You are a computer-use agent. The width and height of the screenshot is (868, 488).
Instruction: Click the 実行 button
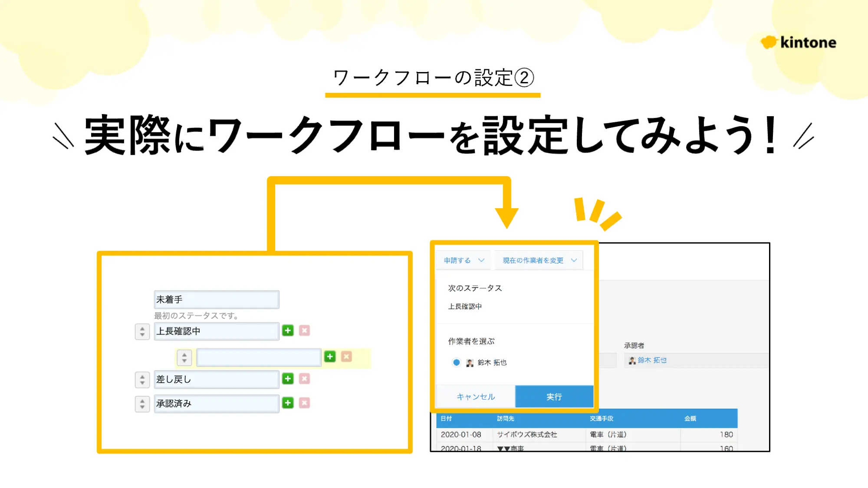554,396
